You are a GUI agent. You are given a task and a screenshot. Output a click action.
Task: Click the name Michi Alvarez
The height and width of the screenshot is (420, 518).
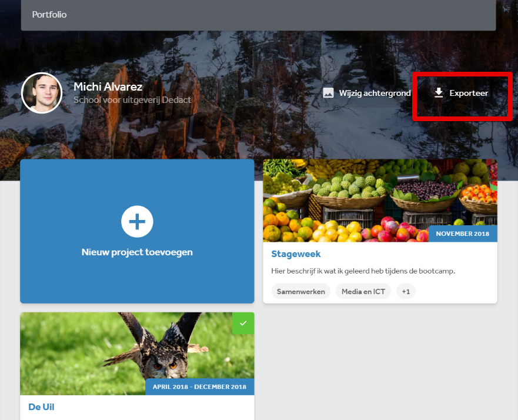pyautogui.click(x=108, y=86)
